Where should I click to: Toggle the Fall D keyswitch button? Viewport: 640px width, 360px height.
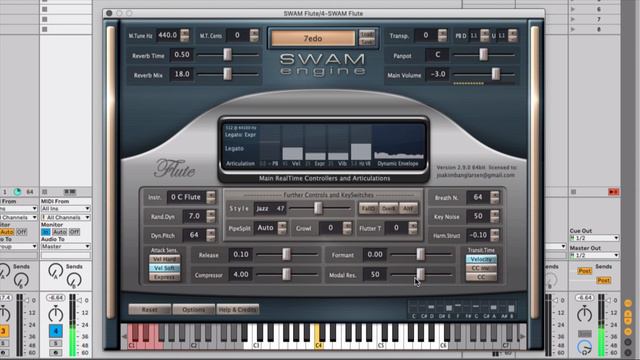click(368, 209)
